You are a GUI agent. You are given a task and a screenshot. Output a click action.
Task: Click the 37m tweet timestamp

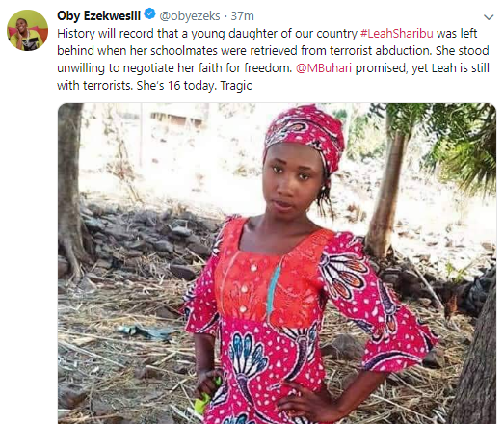[x=242, y=16]
